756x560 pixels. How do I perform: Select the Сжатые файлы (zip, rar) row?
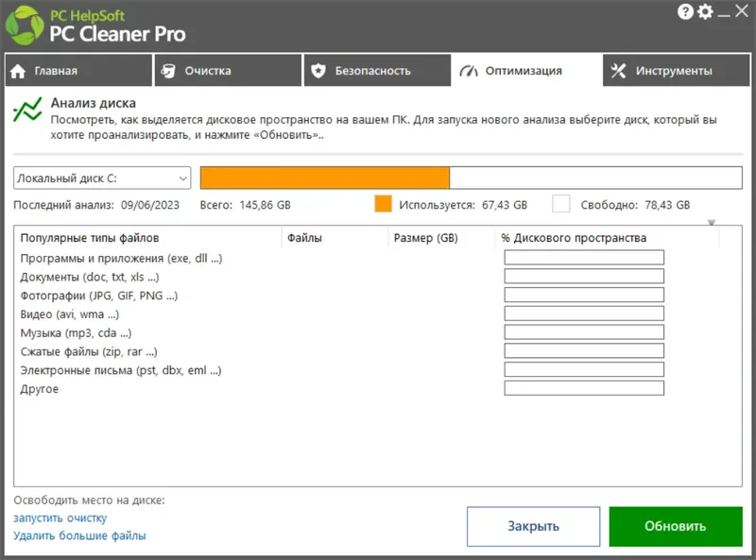[378, 352]
